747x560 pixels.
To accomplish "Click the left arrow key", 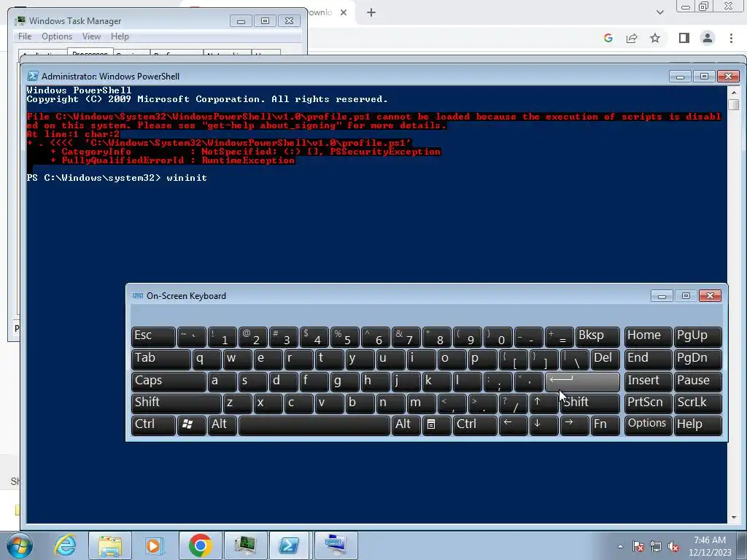I will 514,425.
